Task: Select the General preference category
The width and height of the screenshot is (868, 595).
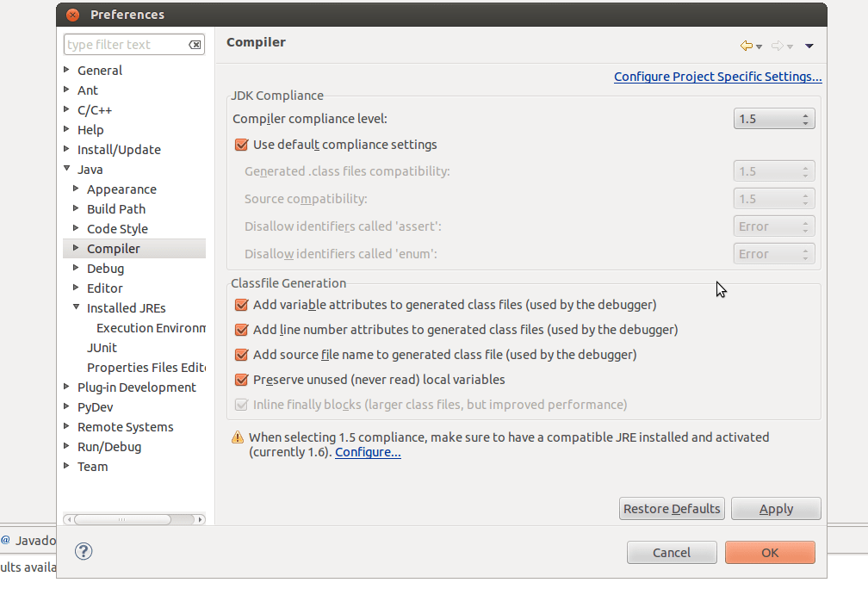Action: tap(100, 71)
